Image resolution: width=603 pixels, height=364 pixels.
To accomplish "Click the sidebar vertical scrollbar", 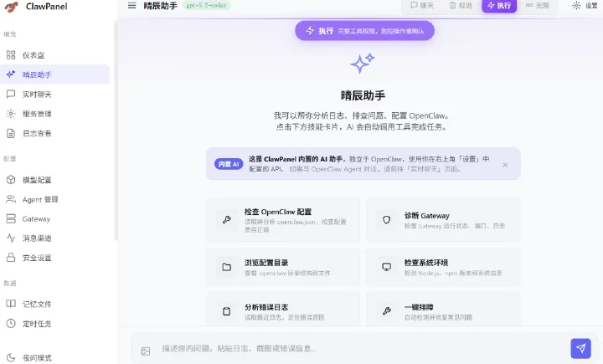I will click(116, 131).
